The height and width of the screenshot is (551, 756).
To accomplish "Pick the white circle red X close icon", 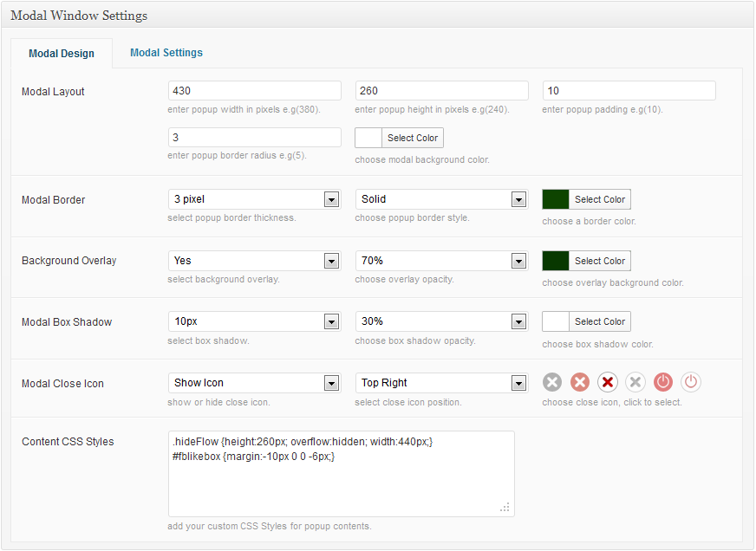I will (x=608, y=382).
